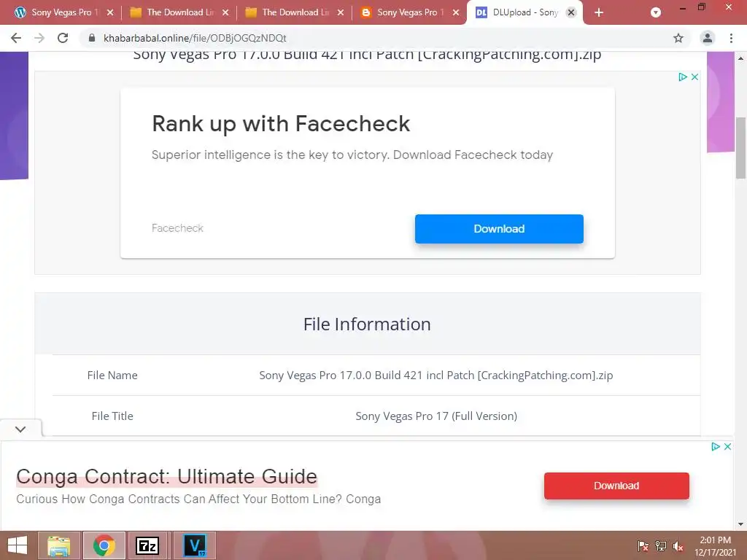Viewport: 747px width, 560px height.
Task: Click the File Name label
Action: point(112,376)
